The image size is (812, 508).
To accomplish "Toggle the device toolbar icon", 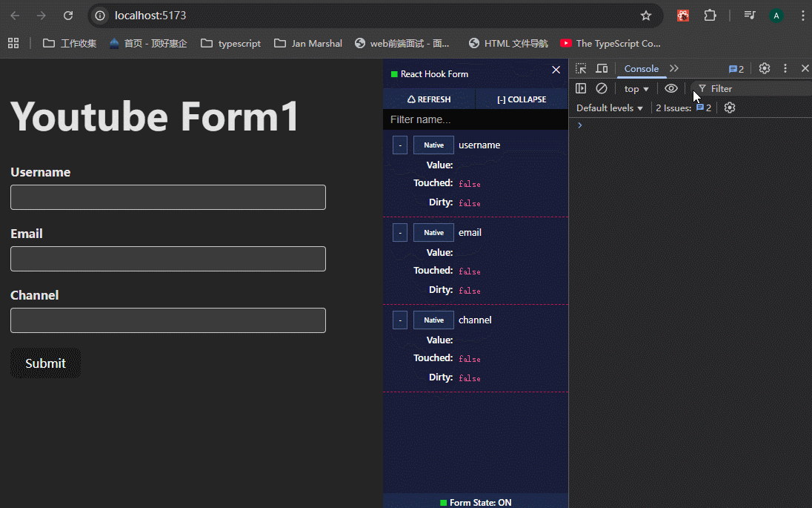I will [x=602, y=68].
